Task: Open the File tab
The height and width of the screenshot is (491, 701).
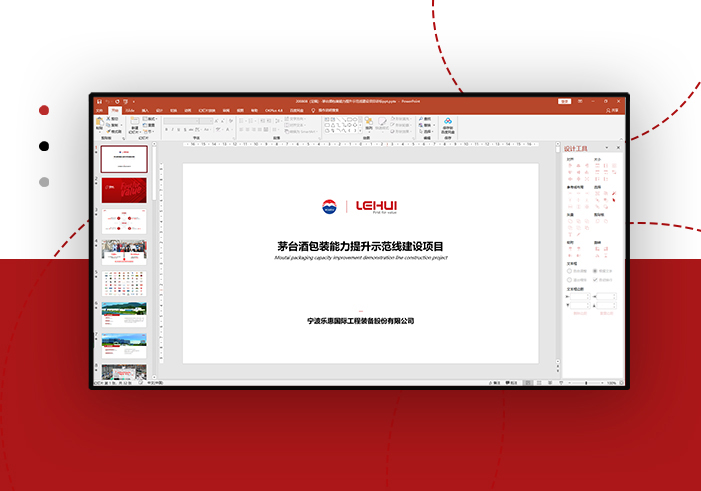Action: 98,110
